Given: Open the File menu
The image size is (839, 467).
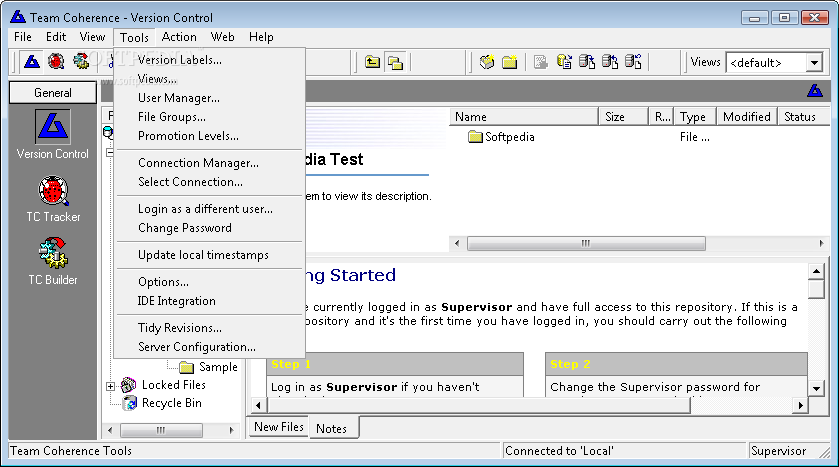Looking at the screenshot, I should tap(22, 37).
